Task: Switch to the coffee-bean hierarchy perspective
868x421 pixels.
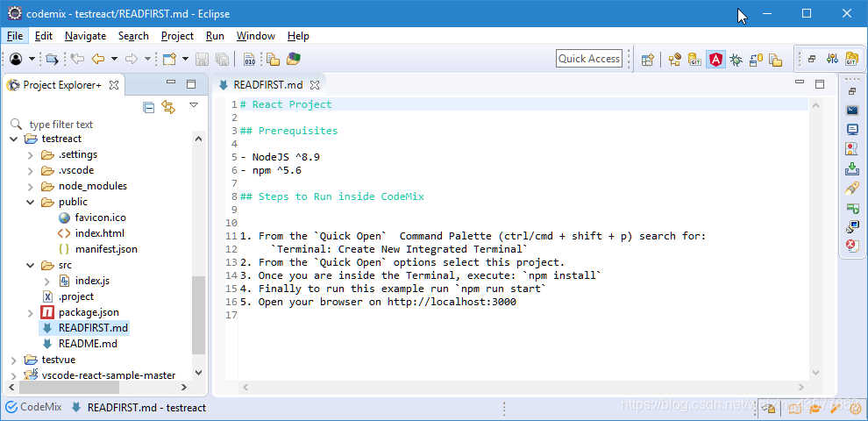Action: (x=674, y=60)
